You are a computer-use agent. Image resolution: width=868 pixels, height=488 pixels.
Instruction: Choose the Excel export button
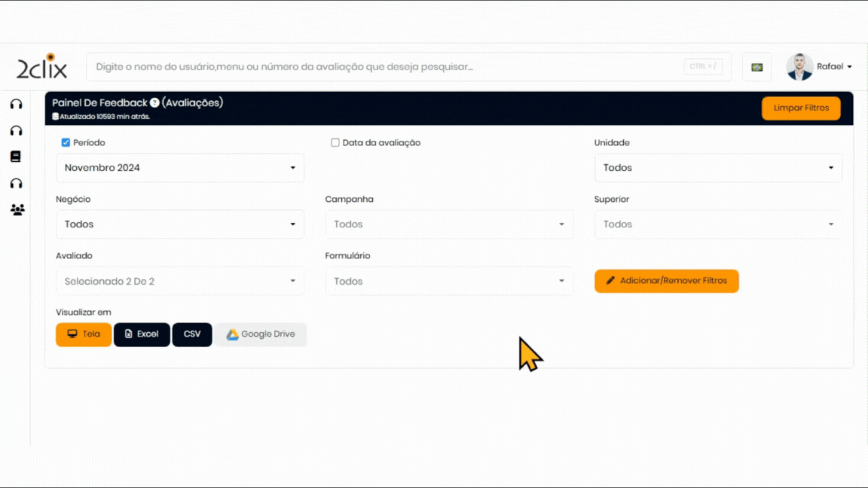pyautogui.click(x=142, y=334)
